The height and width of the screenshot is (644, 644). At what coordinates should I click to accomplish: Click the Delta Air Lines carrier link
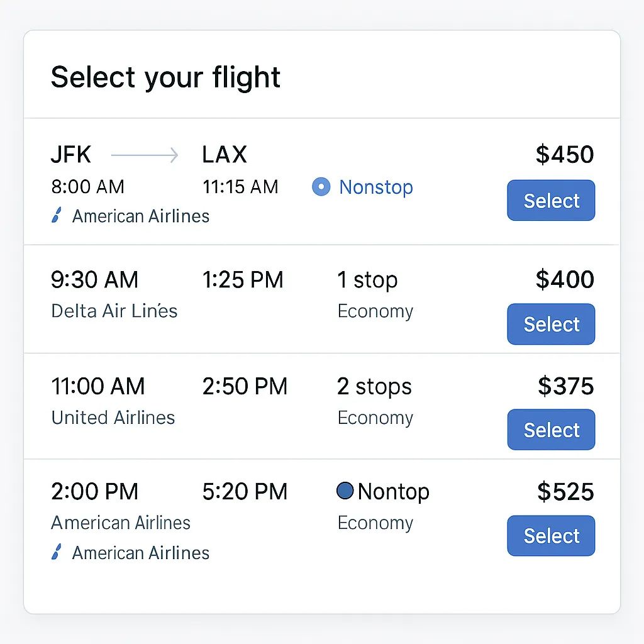pos(114,311)
